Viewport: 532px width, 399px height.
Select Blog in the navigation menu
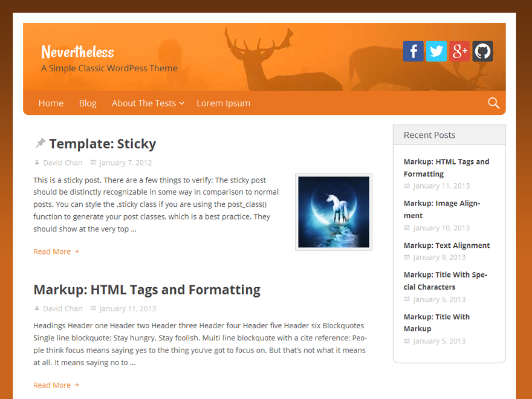(x=87, y=103)
